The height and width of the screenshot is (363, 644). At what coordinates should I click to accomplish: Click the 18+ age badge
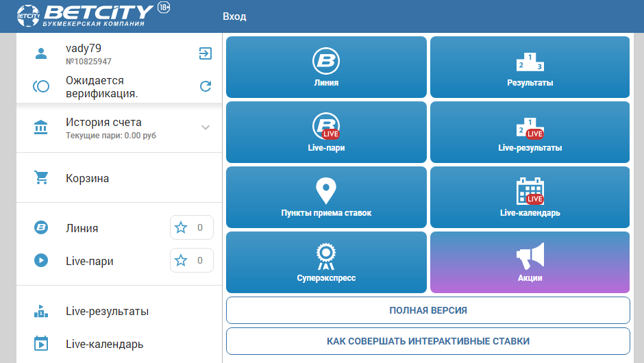164,8
